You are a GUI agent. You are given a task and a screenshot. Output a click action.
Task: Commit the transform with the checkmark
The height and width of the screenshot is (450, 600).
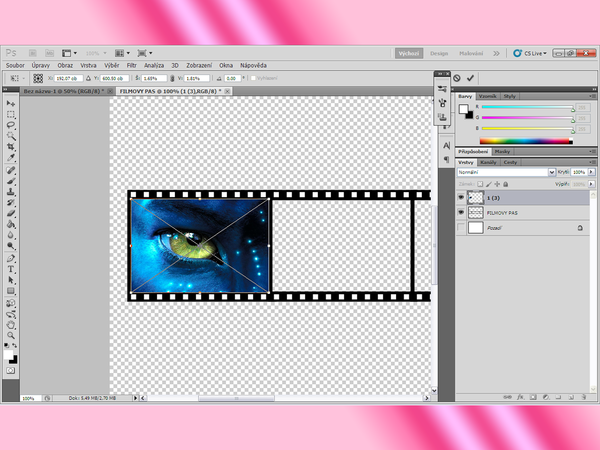pos(470,77)
